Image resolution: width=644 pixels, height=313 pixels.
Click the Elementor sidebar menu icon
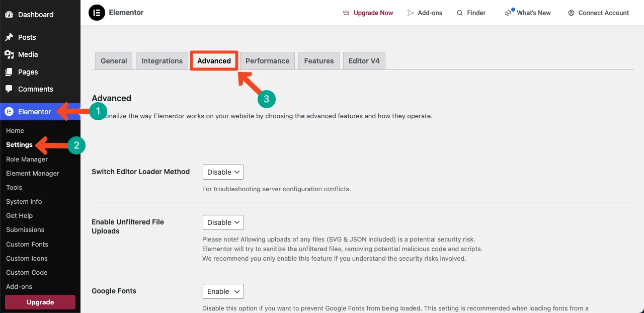click(9, 112)
